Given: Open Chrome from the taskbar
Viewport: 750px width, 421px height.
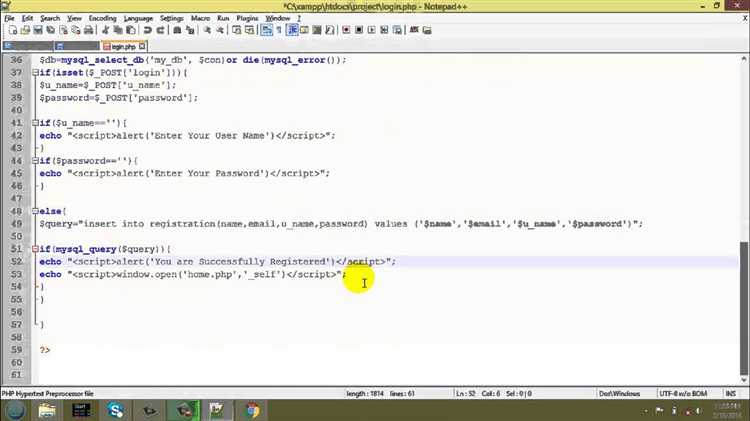Looking at the screenshot, I should pyautogui.click(x=252, y=410).
